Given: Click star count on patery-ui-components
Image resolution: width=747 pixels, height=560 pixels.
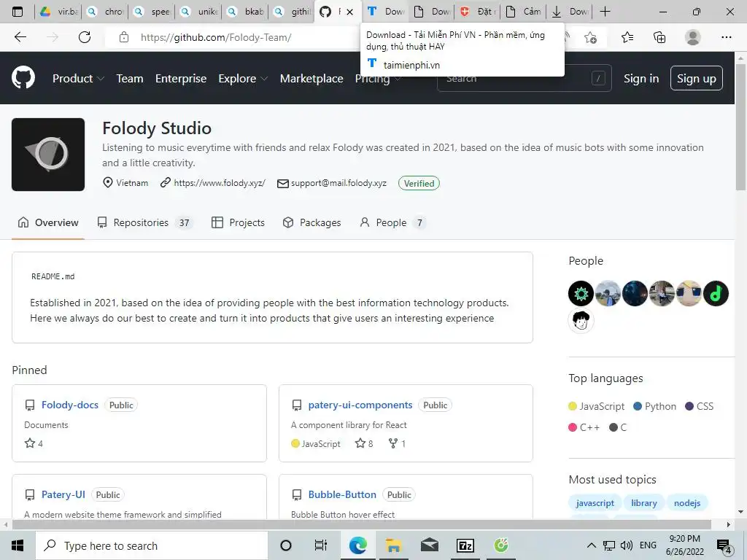Looking at the screenshot, I should coord(364,443).
